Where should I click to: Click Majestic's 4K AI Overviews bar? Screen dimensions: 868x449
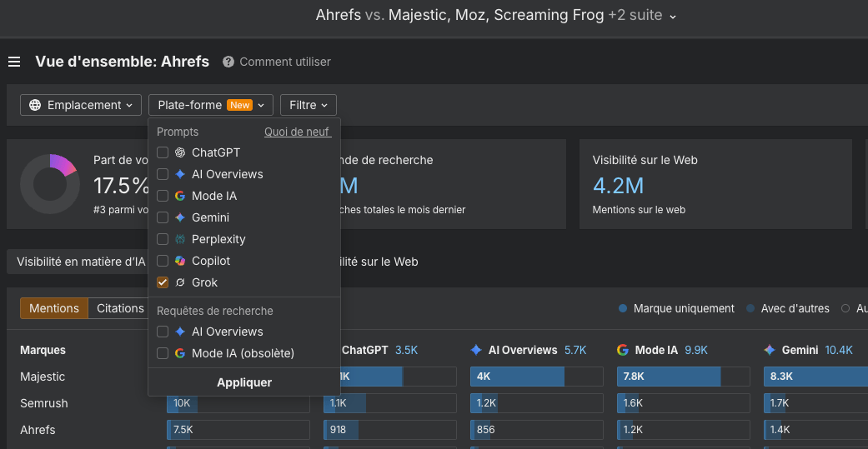pos(536,377)
